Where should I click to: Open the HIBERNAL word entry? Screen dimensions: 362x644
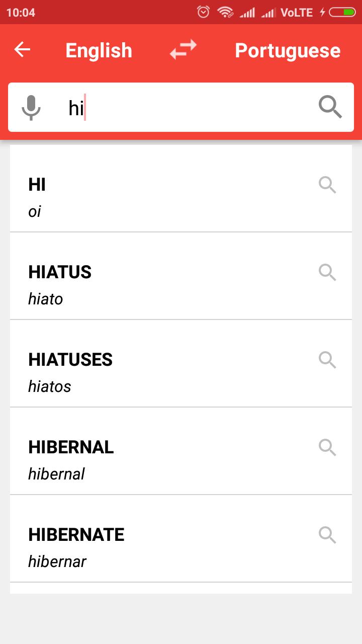click(x=181, y=451)
